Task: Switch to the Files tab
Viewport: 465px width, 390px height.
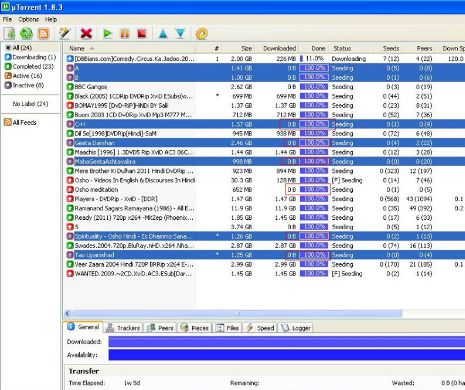Action: [x=227, y=328]
